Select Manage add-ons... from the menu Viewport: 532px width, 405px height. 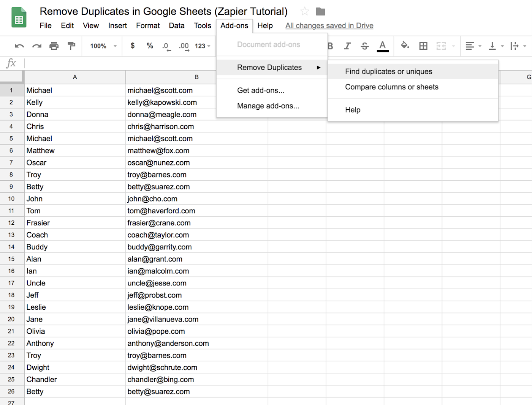tap(272, 106)
